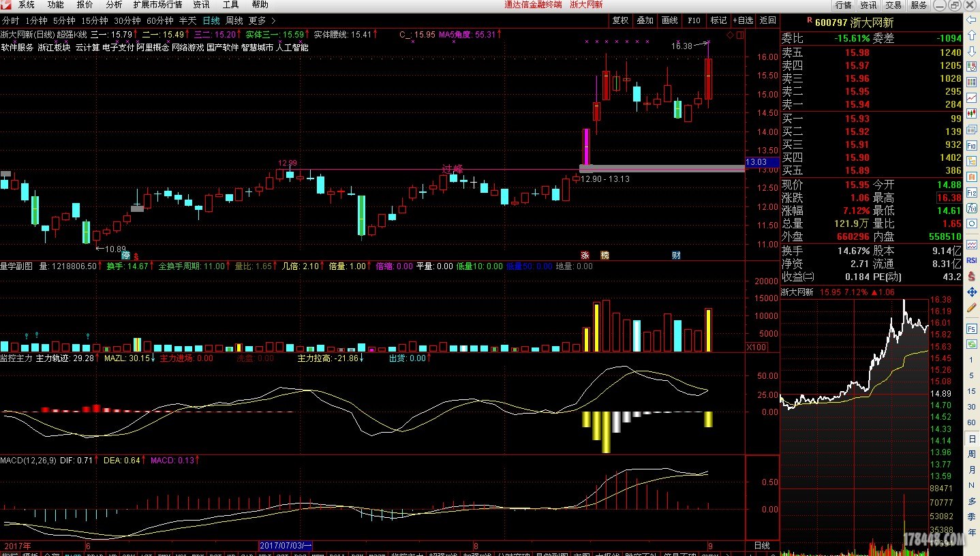Click the blue four-way move arrows icon
The height and width of the screenshot is (556, 980).
972,292
